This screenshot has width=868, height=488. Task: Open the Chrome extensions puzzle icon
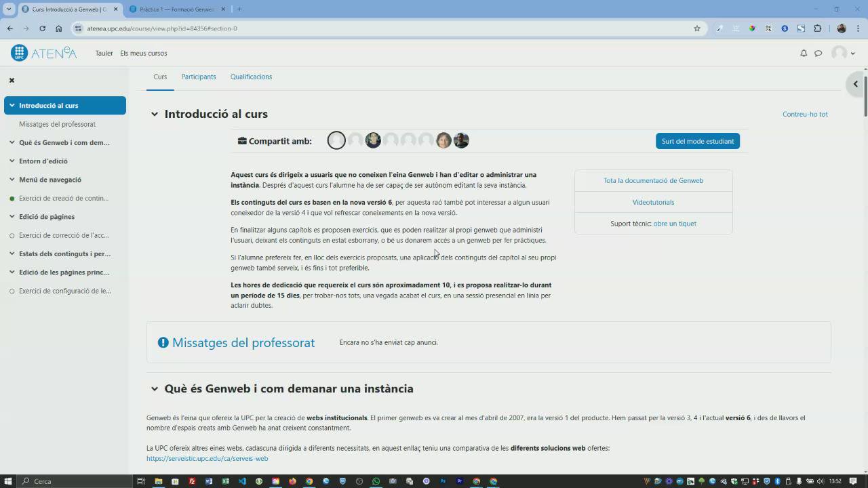tap(817, 28)
